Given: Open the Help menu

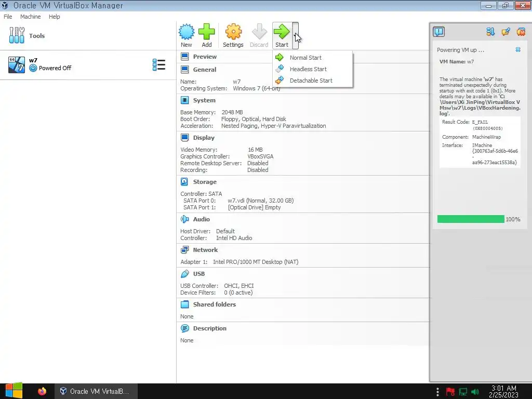Looking at the screenshot, I should [54, 17].
